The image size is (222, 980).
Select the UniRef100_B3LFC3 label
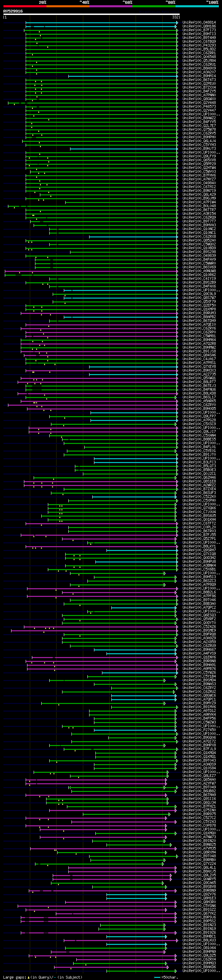[x=199, y=462]
